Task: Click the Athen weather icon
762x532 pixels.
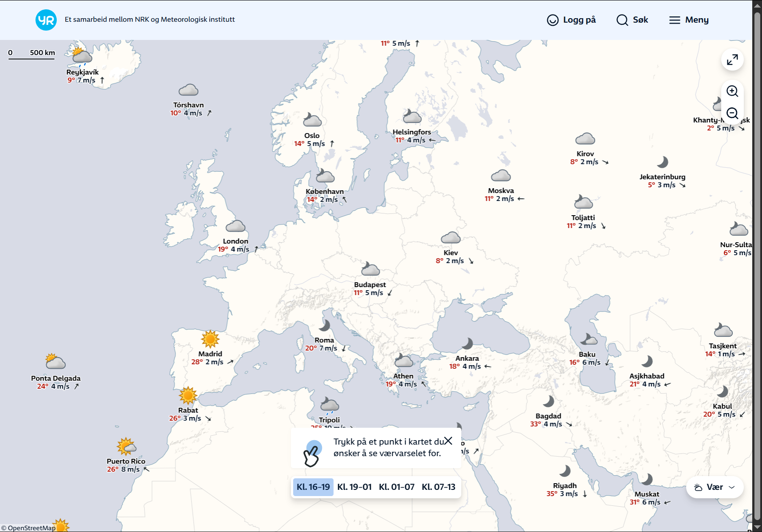Action: coord(404,360)
